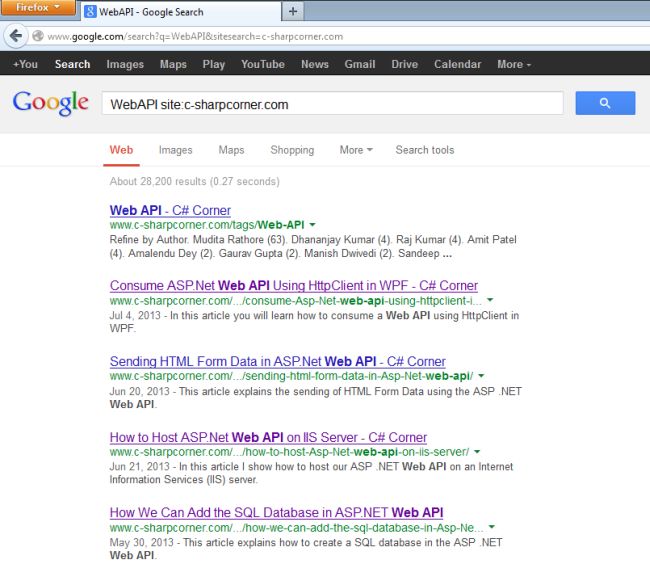Image resolution: width=650 pixels, height=564 pixels.
Task: Click the blue magnifier search button
Action: coord(605,103)
